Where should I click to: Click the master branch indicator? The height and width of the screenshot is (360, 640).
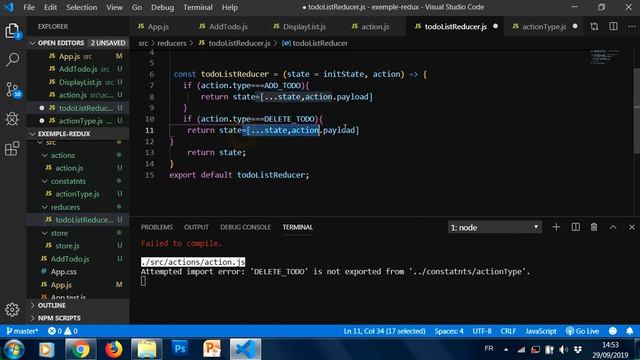22,331
